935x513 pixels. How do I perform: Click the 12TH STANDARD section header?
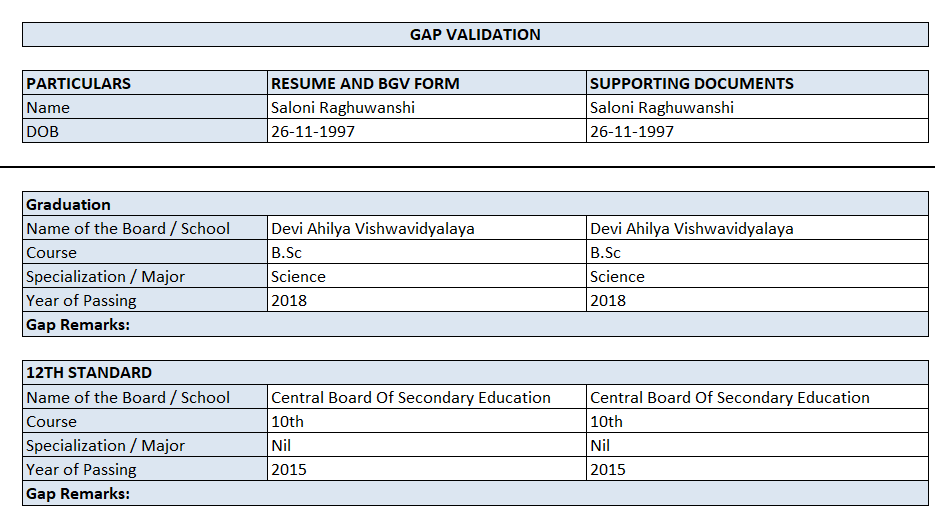(x=89, y=373)
